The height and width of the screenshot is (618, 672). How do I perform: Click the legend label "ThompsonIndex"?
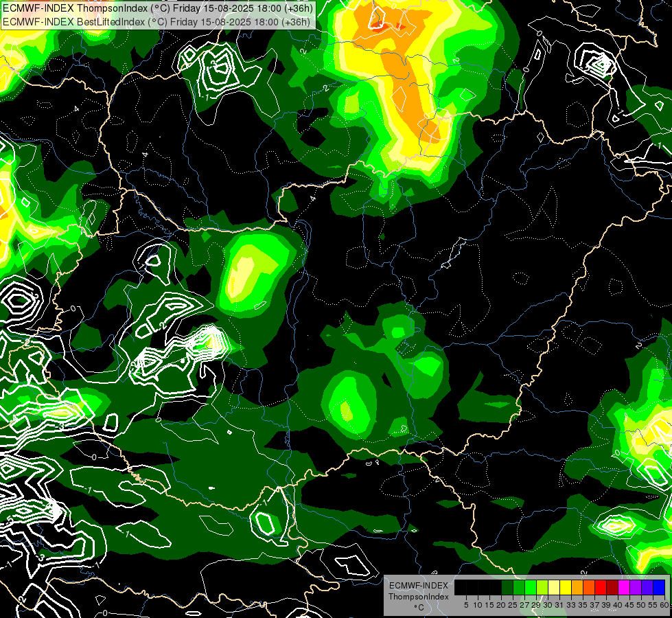pyautogui.click(x=419, y=597)
